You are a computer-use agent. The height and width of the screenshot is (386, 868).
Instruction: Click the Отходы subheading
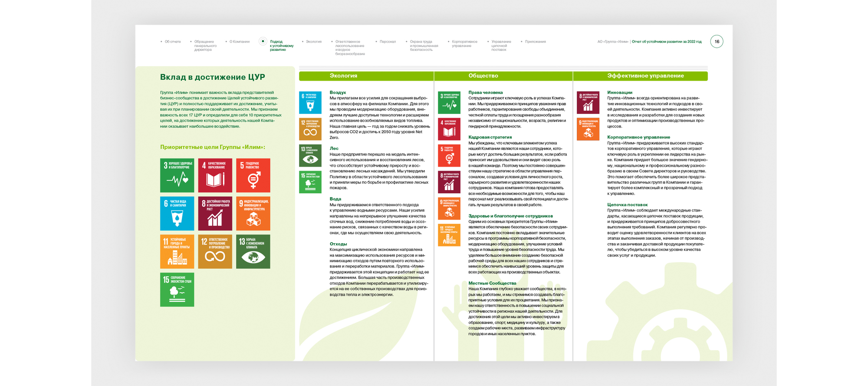(x=338, y=244)
